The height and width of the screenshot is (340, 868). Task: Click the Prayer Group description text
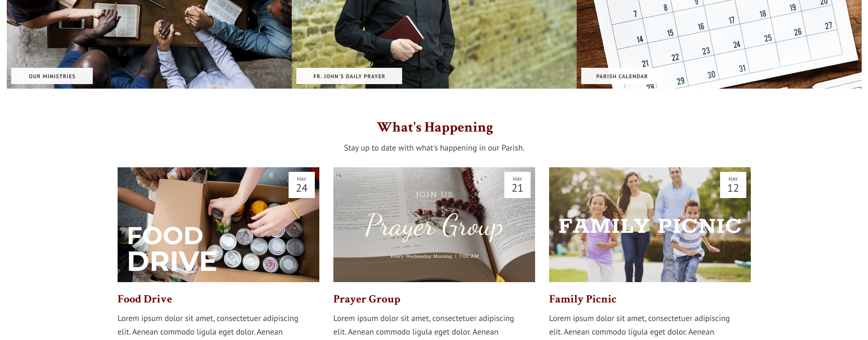tap(424, 325)
